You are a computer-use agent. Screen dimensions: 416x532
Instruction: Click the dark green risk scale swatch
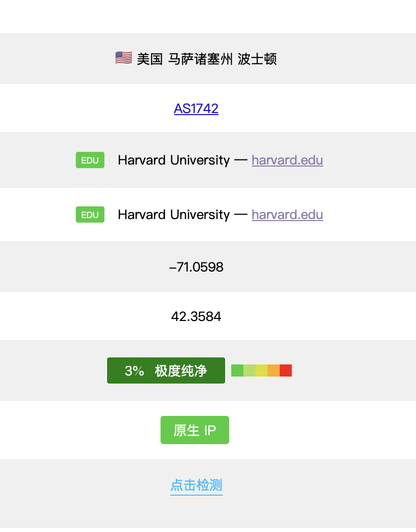point(237,370)
